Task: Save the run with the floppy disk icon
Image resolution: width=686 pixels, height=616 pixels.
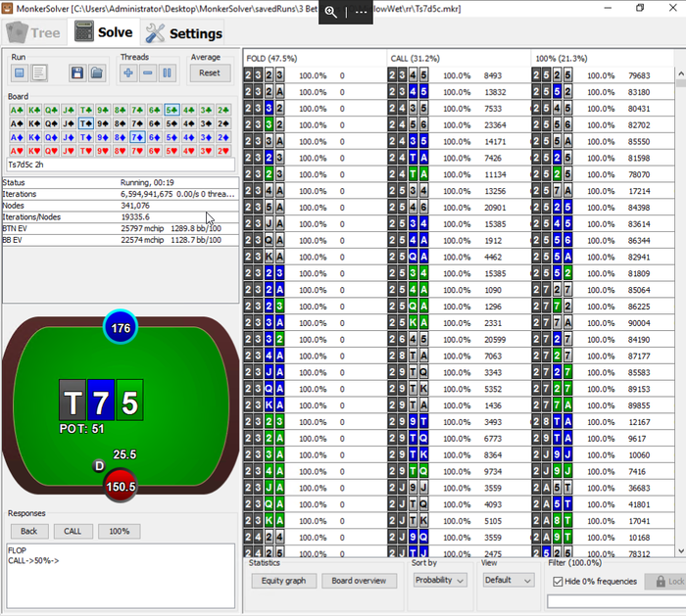Action: [x=77, y=73]
